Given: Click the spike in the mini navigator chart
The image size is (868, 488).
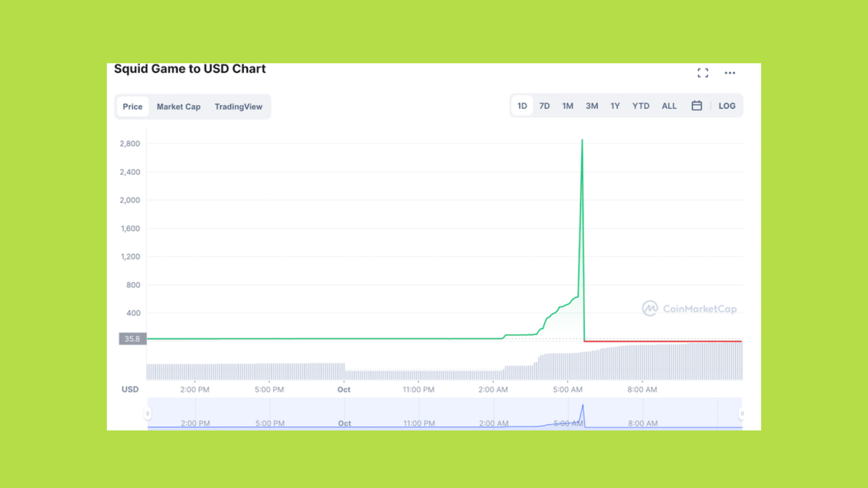Looking at the screenshot, I should pos(583,406).
